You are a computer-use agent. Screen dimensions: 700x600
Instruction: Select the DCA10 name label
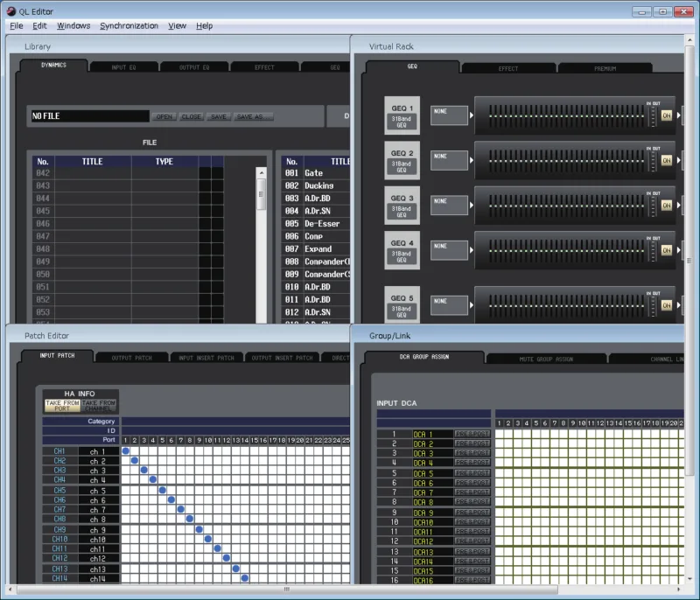tap(432, 522)
